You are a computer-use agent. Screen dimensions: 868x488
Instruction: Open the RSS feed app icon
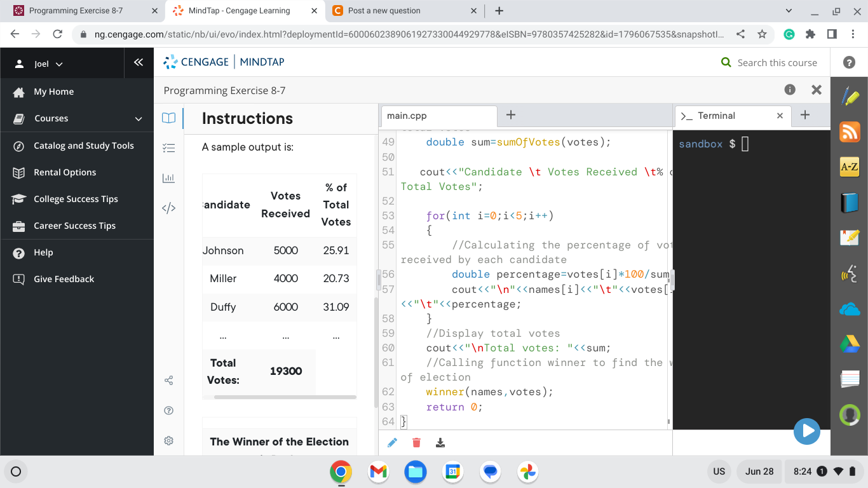click(x=850, y=132)
